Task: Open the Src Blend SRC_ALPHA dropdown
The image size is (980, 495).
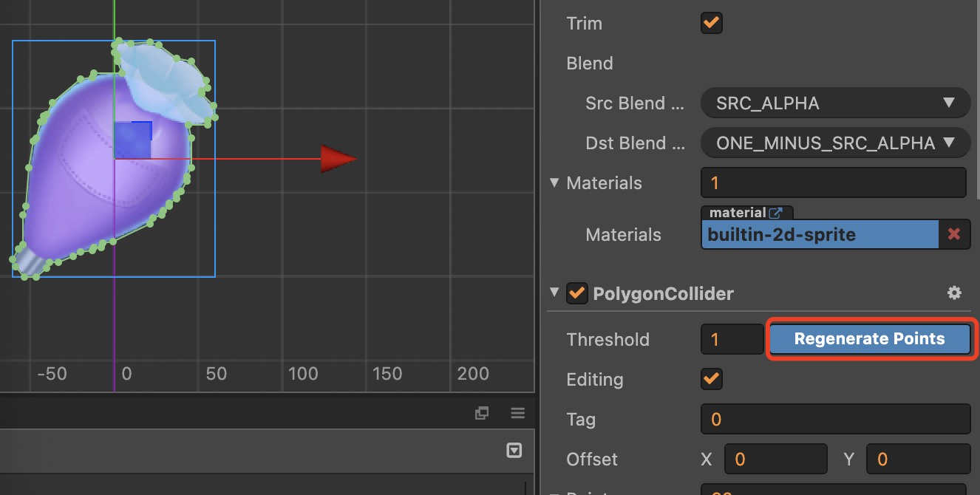Action: [834, 103]
